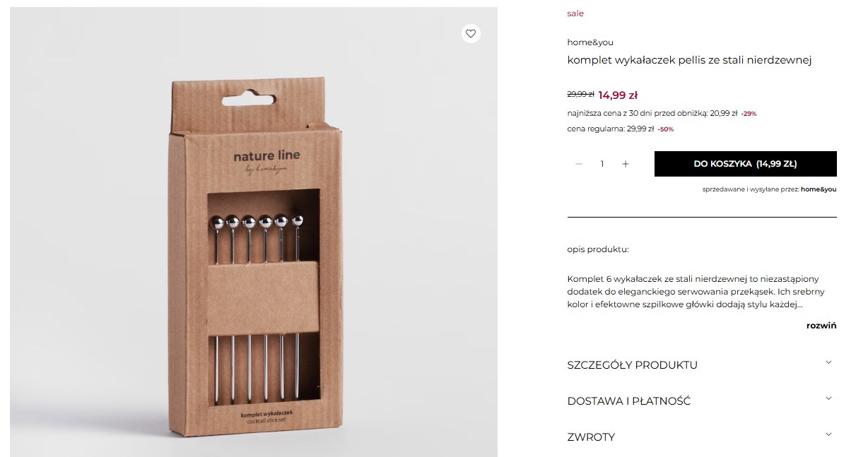Add product to wishlist with heart icon
868x457 pixels.
[471, 34]
